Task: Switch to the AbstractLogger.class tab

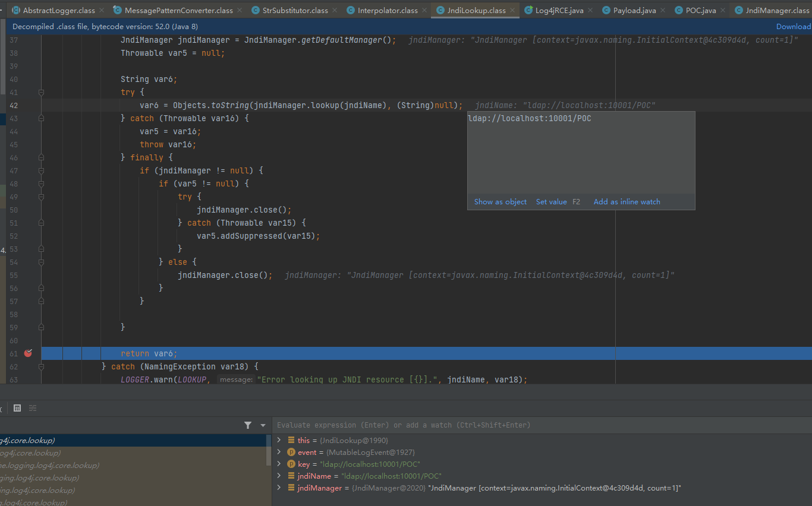Action: click(x=58, y=11)
